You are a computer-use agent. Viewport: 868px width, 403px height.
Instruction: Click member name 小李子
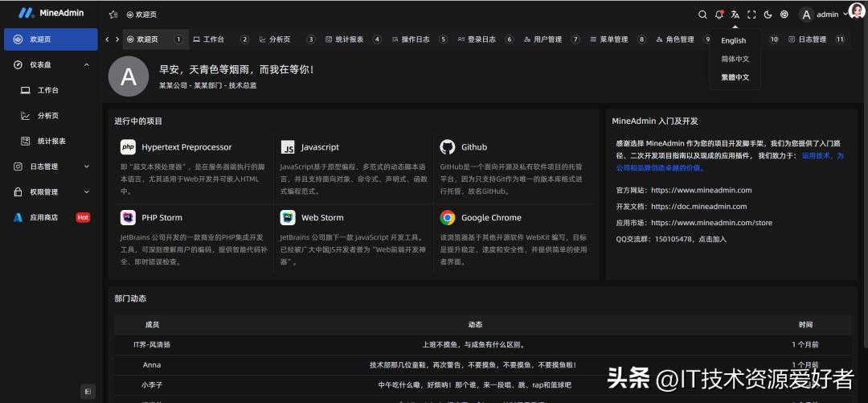(x=152, y=384)
